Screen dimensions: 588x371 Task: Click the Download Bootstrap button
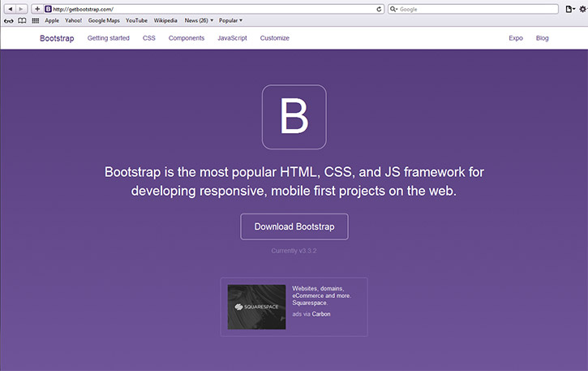coord(294,226)
